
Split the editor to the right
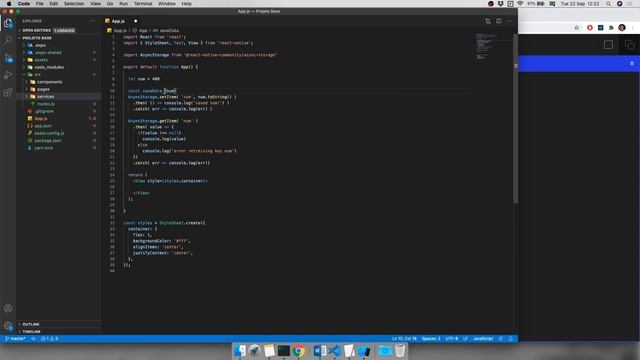pos(499,21)
